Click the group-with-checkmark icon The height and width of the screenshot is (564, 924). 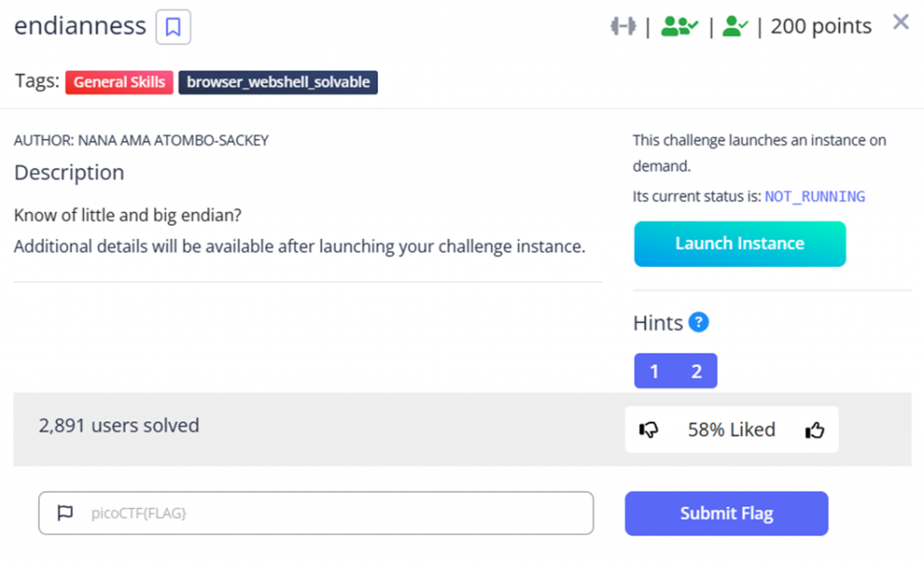[679, 27]
